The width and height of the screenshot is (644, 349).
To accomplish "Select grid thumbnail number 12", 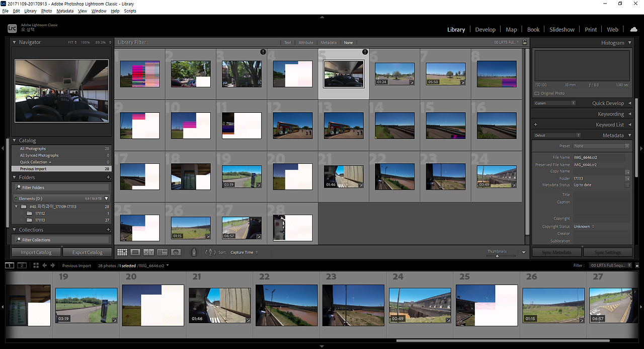I will click(x=293, y=125).
